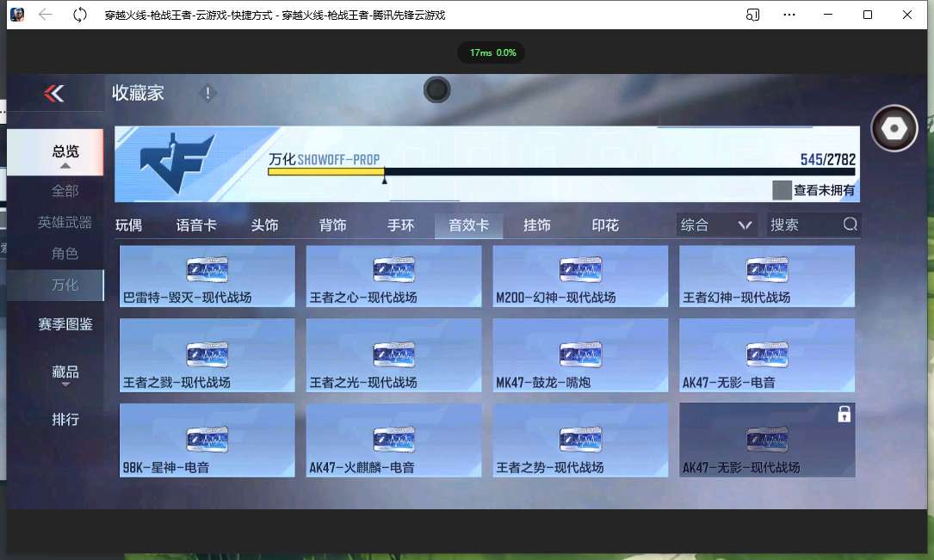This screenshot has height=560, width=934.
Task: Click the 17ms 0.0% latency indicator
Action: [492, 52]
